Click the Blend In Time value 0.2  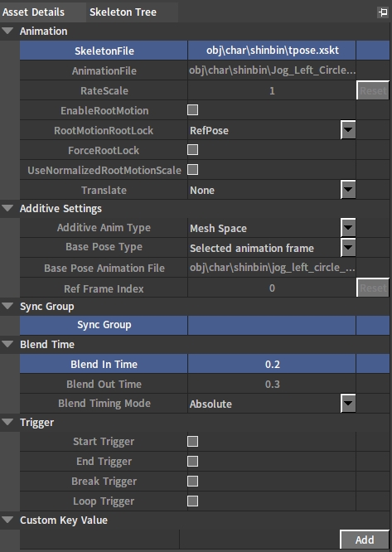[x=272, y=364]
